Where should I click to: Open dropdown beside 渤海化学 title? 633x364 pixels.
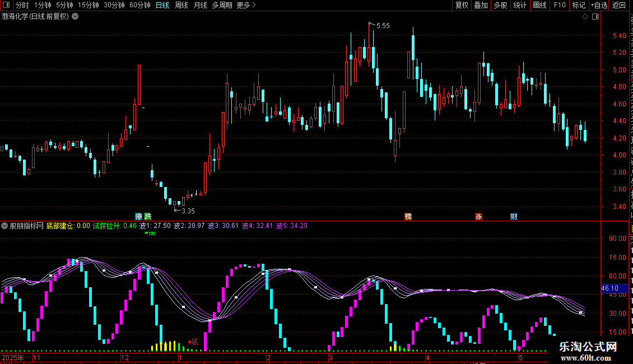[75, 17]
